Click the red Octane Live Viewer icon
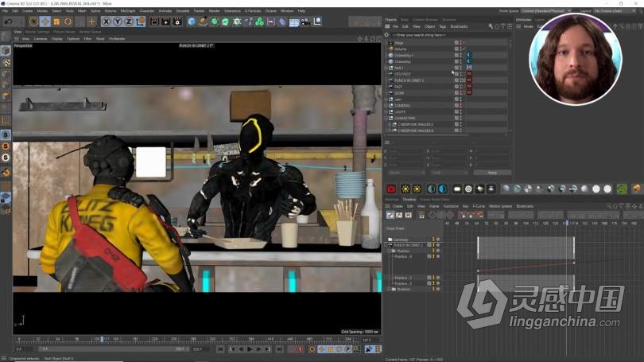 391,189
